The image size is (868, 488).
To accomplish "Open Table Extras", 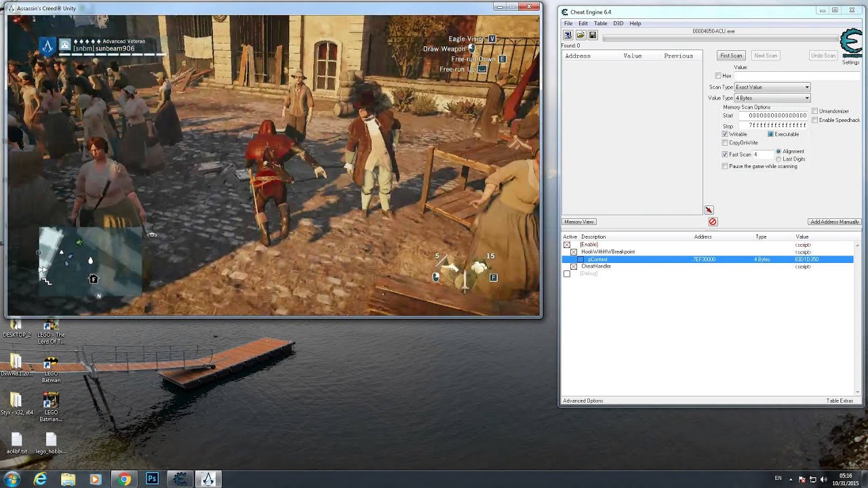I will (840, 401).
